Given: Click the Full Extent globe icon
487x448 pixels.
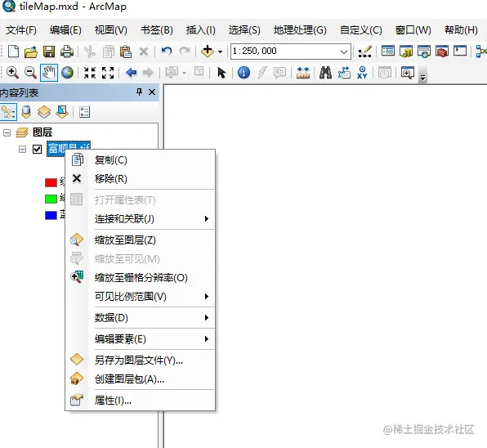Looking at the screenshot, I should pyautogui.click(x=67, y=73).
